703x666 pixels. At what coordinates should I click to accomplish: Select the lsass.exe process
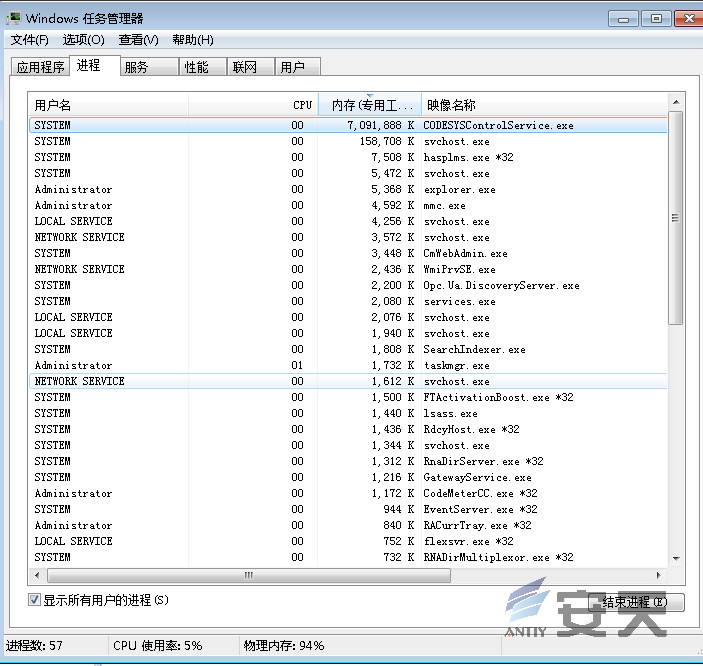tap(348, 413)
